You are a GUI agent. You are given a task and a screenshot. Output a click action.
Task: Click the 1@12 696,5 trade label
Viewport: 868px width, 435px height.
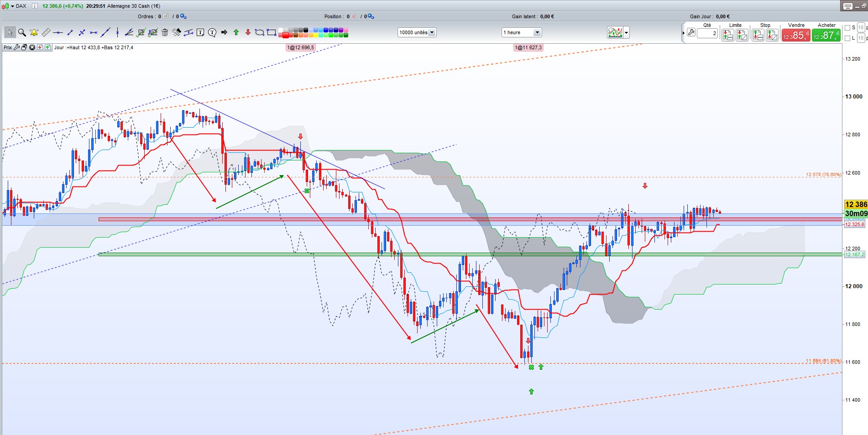click(x=300, y=47)
